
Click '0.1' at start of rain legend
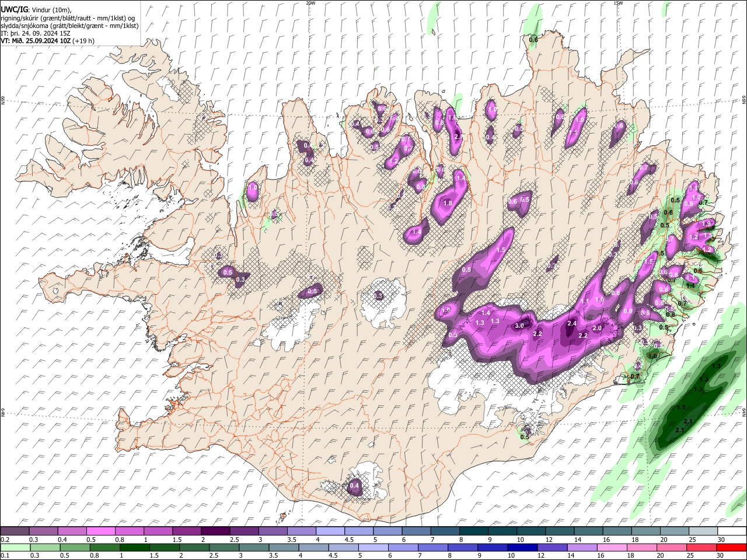(5, 555)
